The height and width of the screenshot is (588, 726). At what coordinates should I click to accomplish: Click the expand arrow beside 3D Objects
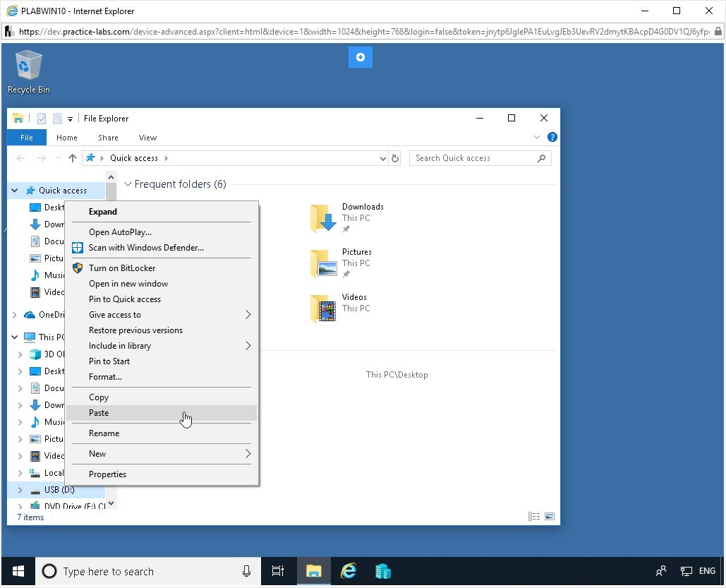point(20,354)
